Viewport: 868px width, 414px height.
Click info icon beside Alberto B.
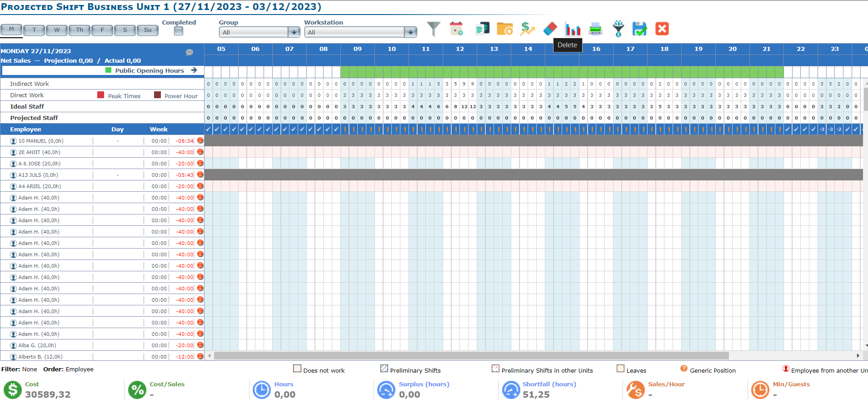tap(13, 357)
